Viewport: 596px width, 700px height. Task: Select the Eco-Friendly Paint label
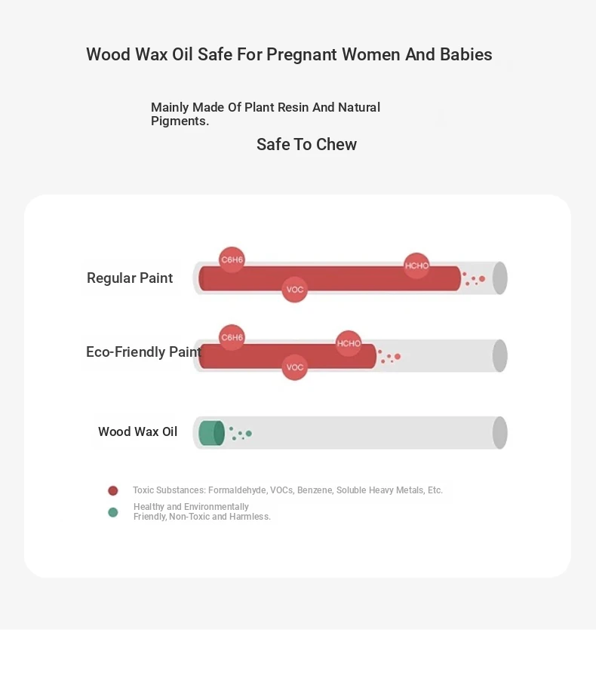143,352
